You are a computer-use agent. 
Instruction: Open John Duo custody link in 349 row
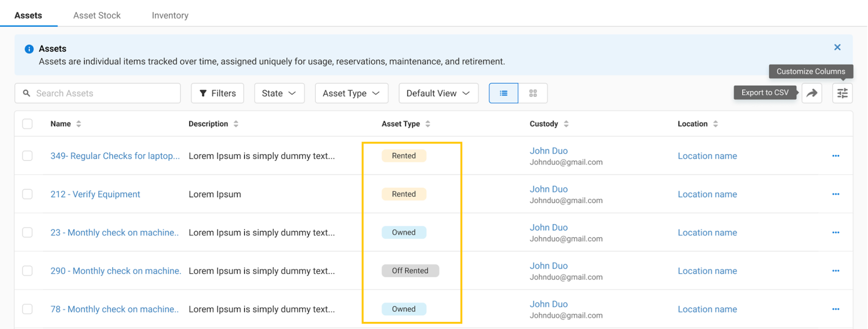(x=548, y=151)
